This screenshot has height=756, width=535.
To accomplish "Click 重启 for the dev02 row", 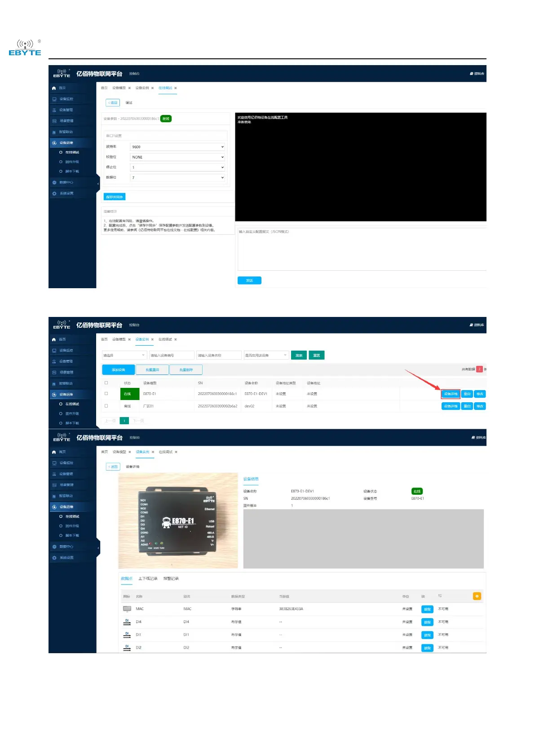I will tap(467, 406).
